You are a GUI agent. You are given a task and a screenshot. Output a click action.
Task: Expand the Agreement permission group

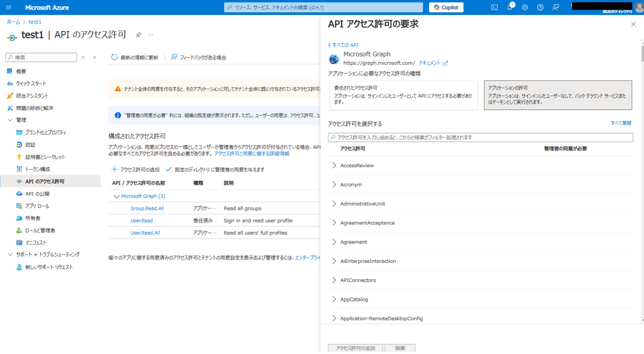pyautogui.click(x=334, y=242)
